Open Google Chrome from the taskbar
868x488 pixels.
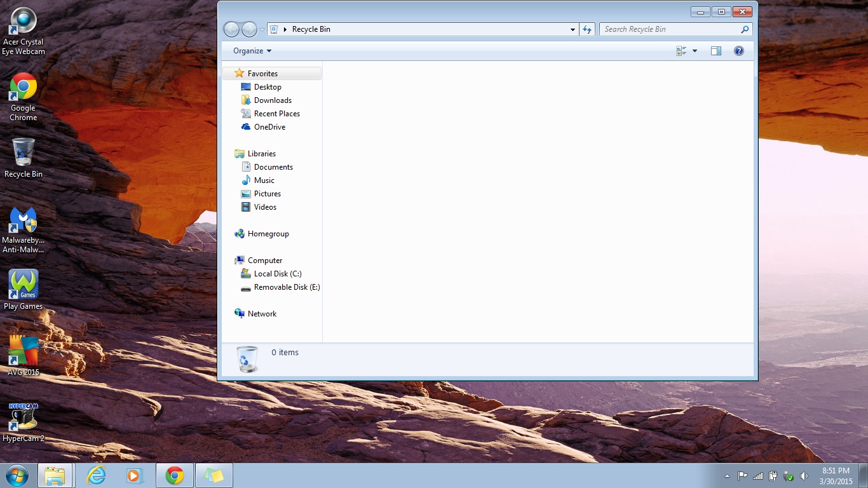pyautogui.click(x=175, y=475)
